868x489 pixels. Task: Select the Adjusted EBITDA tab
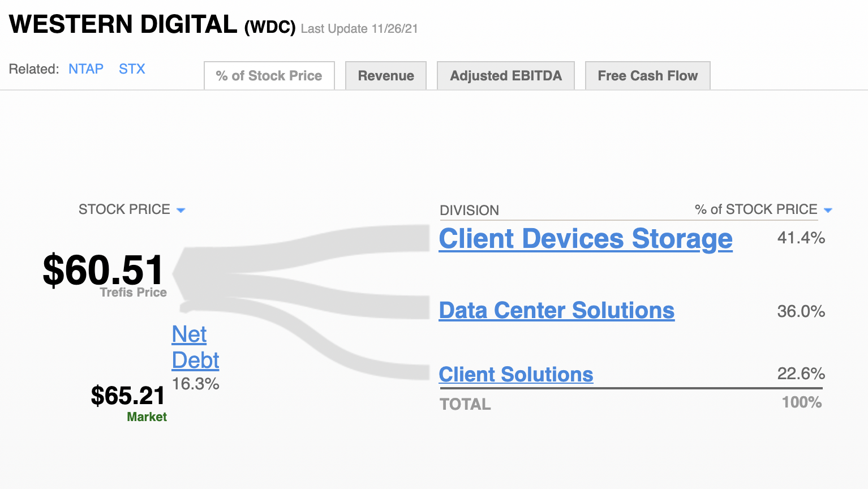pos(506,76)
